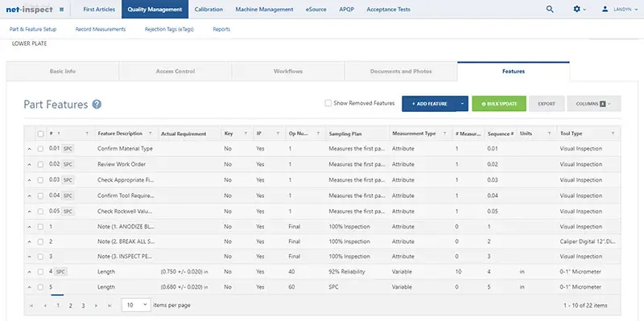
Task: Open the search magnifier in top bar
Action: pos(550,9)
